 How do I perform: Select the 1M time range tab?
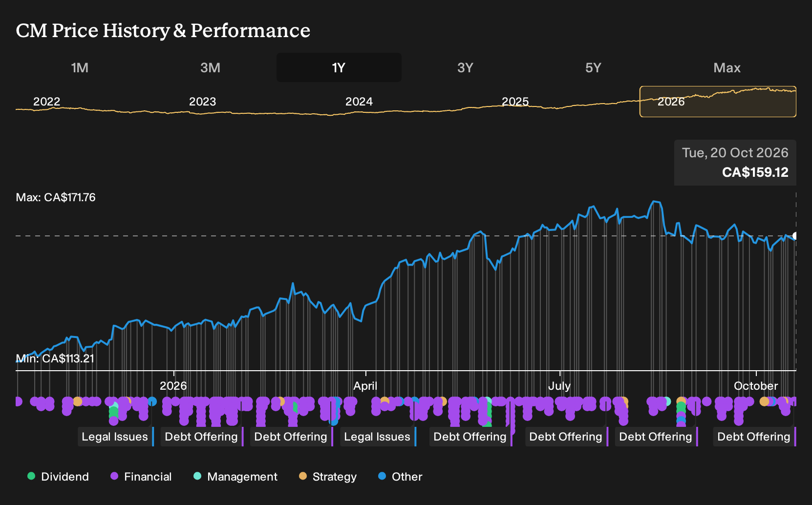coord(80,67)
